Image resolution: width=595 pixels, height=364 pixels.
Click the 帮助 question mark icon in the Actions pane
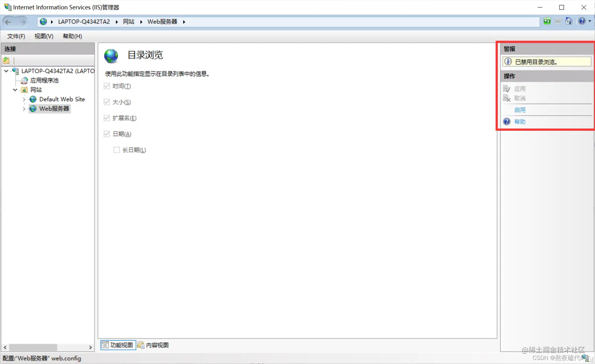(x=507, y=122)
